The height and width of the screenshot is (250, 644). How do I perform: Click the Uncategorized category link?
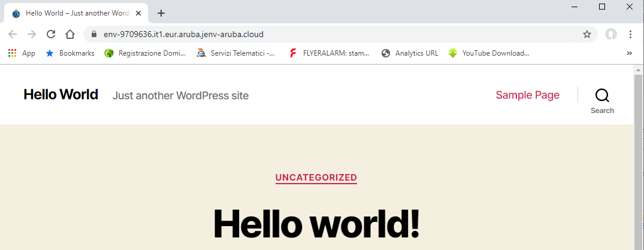316,178
